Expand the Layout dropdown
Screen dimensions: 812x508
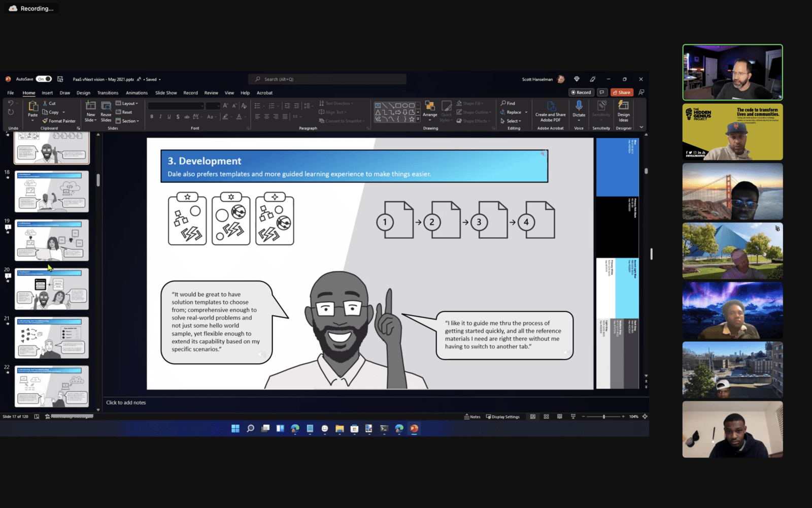click(127, 104)
